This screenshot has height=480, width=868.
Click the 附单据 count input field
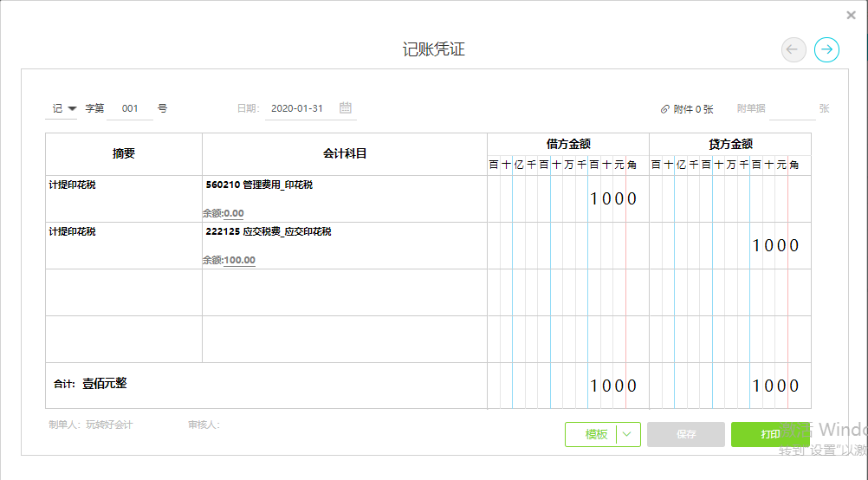tap(792, 109)
